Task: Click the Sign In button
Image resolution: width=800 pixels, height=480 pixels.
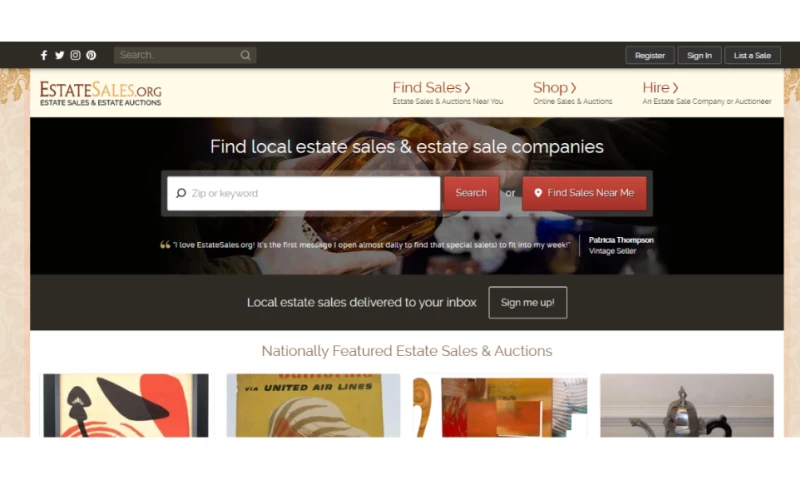Action: point(699,55)
